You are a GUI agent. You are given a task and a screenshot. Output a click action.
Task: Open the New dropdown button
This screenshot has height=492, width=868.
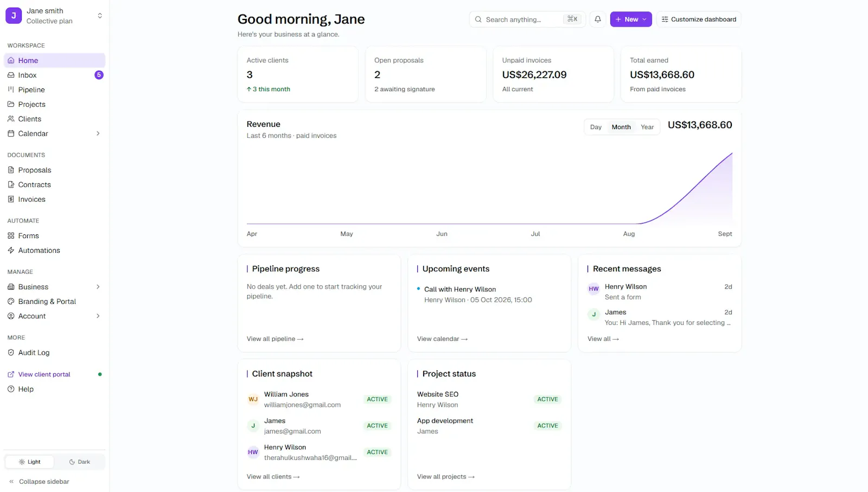point(631,19)
